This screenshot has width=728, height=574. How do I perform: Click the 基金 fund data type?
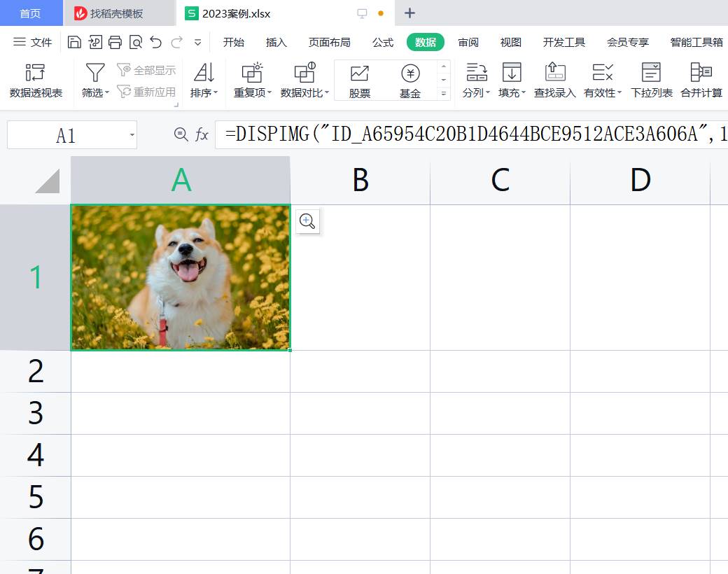click(410, 80)
